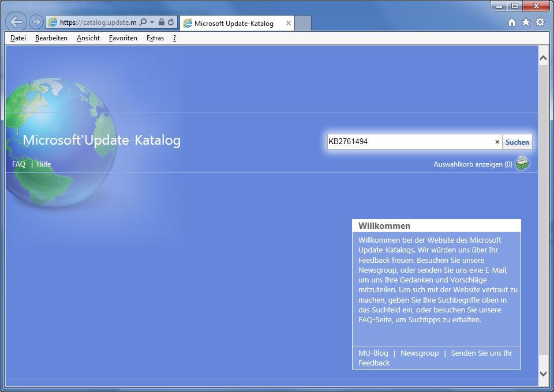
Task: Click the Willkommen heading text
Action: click(x=384, y=226)
